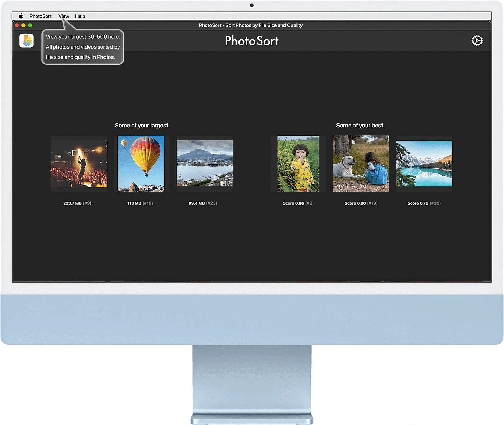The image size is (504, 425).
Task: Click the PhotoSort app logo icon
Action: point(27,41)
